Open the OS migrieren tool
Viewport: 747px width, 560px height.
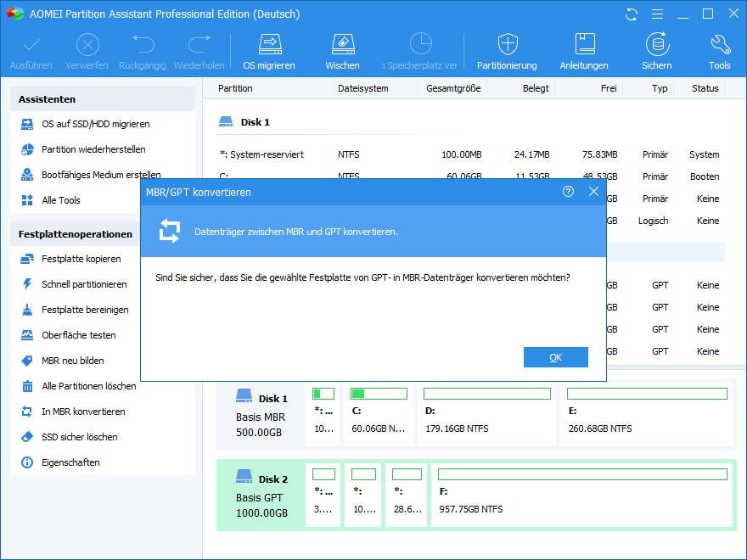pyautogui.click(x=269, y=51)
